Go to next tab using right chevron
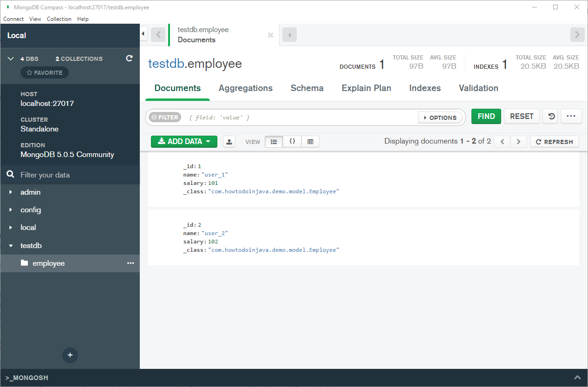588x387 pixels. [x=577, y=34]
